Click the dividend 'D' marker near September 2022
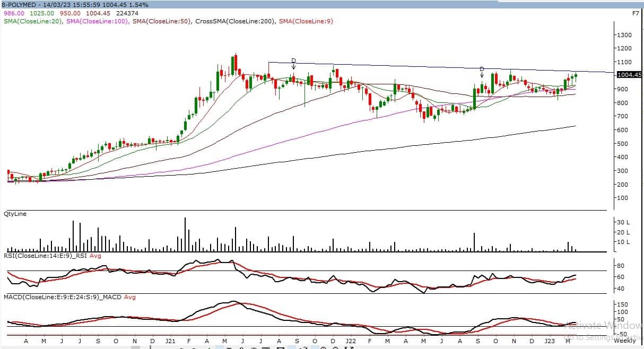Image resolution: width=644 pixels, height=349 pixels. pyautogui.click(x=482, y=69)
